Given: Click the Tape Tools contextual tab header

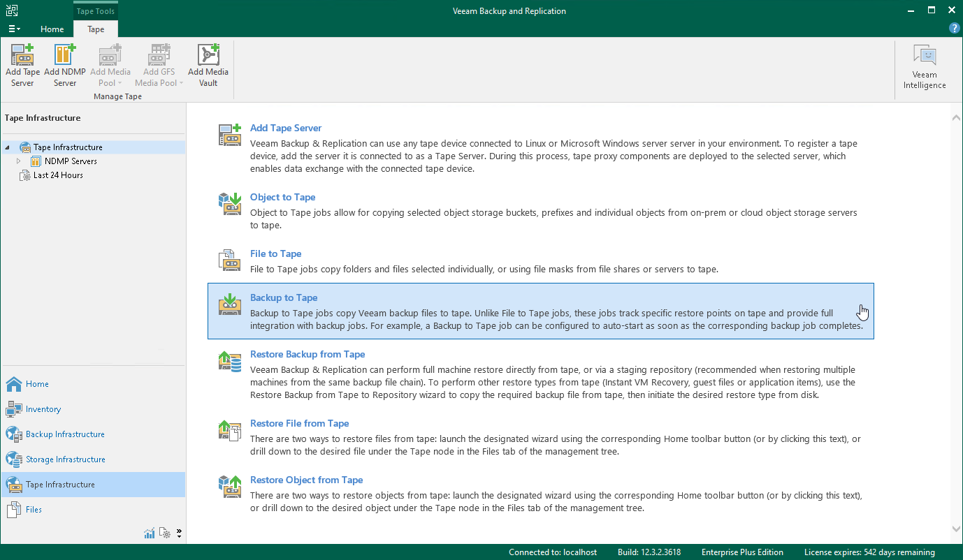Looking at the screenshot, I should [96, 11].
